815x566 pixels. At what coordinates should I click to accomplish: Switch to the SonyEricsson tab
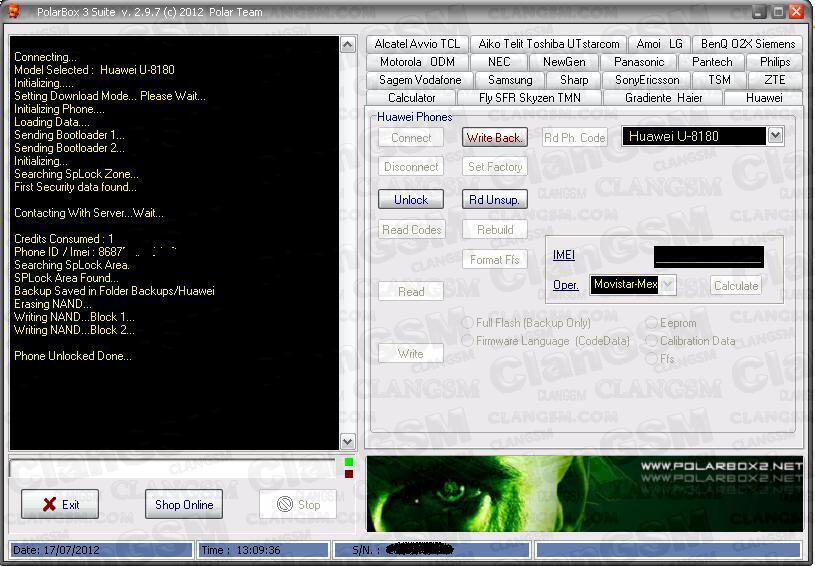coord(647,80)
